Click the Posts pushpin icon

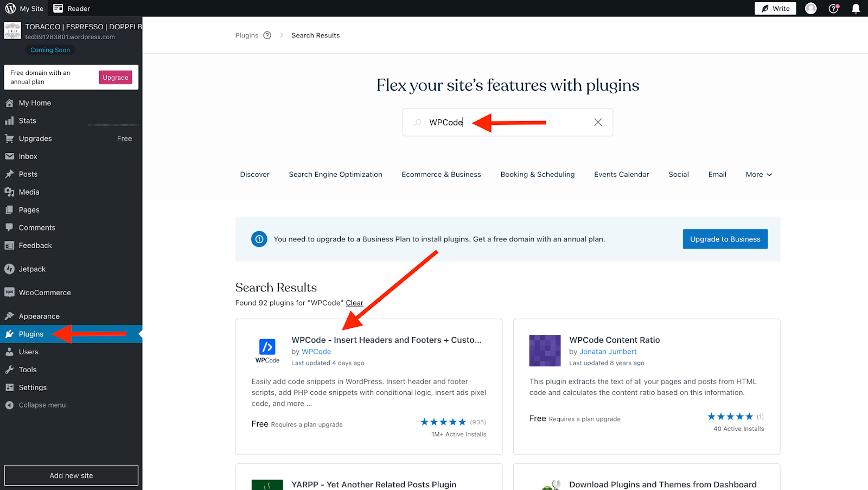click(x=9, y=174)
